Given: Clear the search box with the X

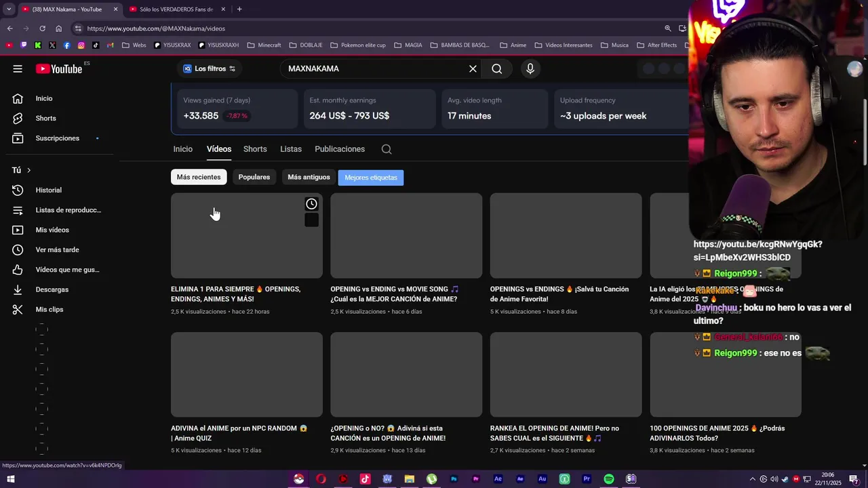Looking at the screenshot, I should point(473,68).
